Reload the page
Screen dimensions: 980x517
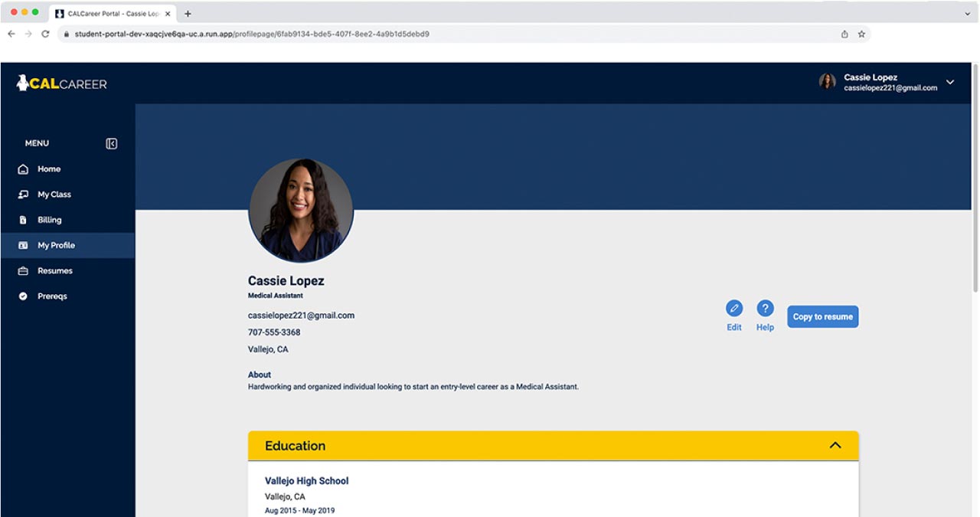click(45, 34)
